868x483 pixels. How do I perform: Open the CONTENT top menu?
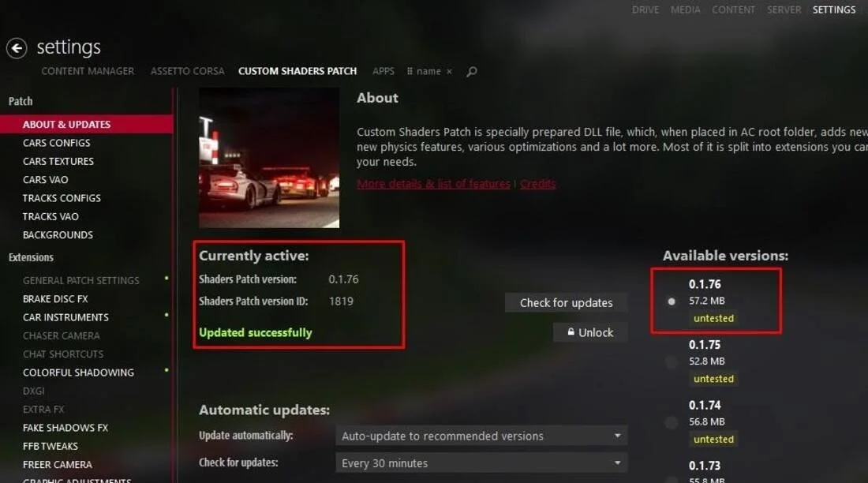[734, 9]
